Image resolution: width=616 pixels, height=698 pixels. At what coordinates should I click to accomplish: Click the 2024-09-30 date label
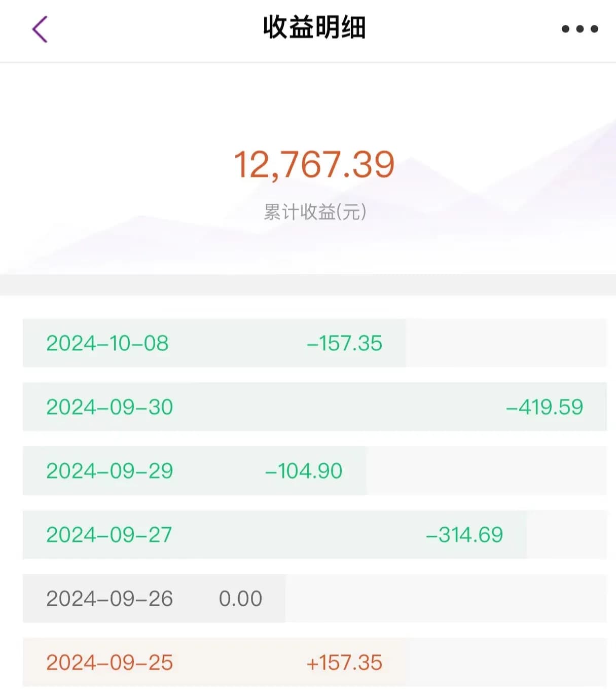pyautogui.click(x=110, y=407)
